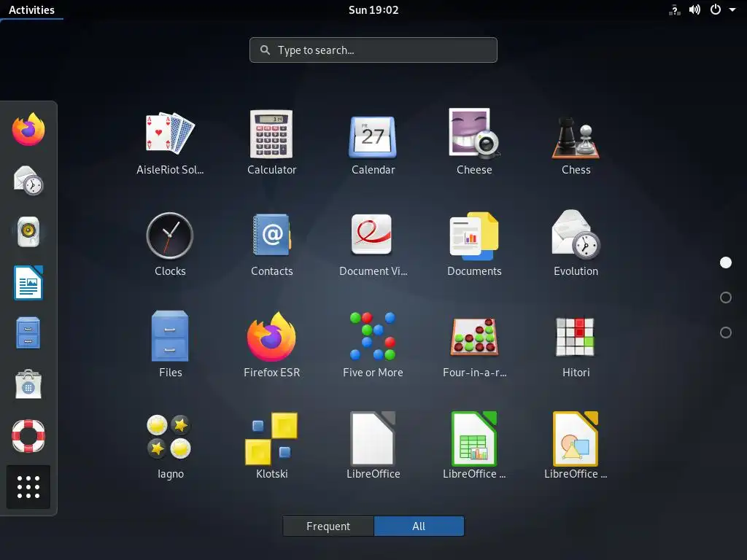Go to the second app page dot
Image resolution: width=747 pixels, height=560 pixels.
tap(726, 297)
